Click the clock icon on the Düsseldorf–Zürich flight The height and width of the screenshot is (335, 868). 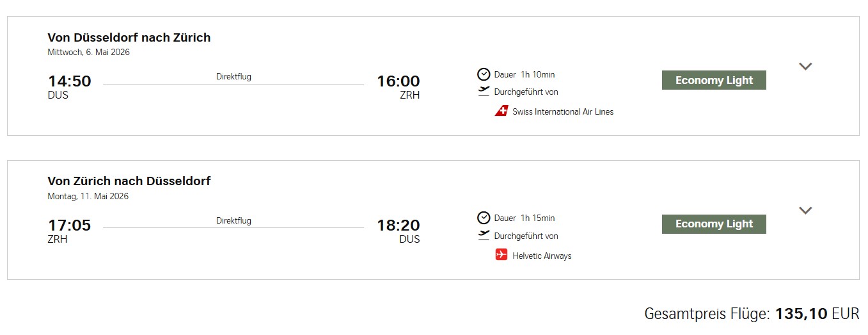[484, 74]
